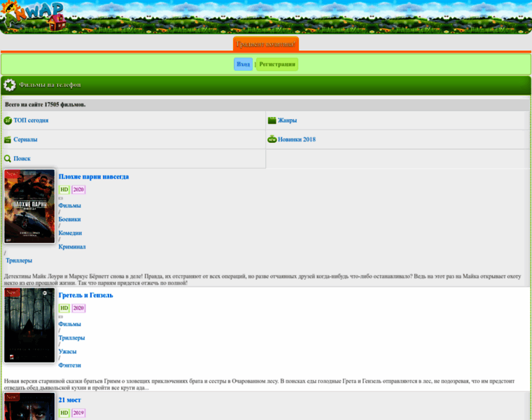The image size is (532, 420).
Task: Open the Комедии genre link
Action: (x=70, y=233)
